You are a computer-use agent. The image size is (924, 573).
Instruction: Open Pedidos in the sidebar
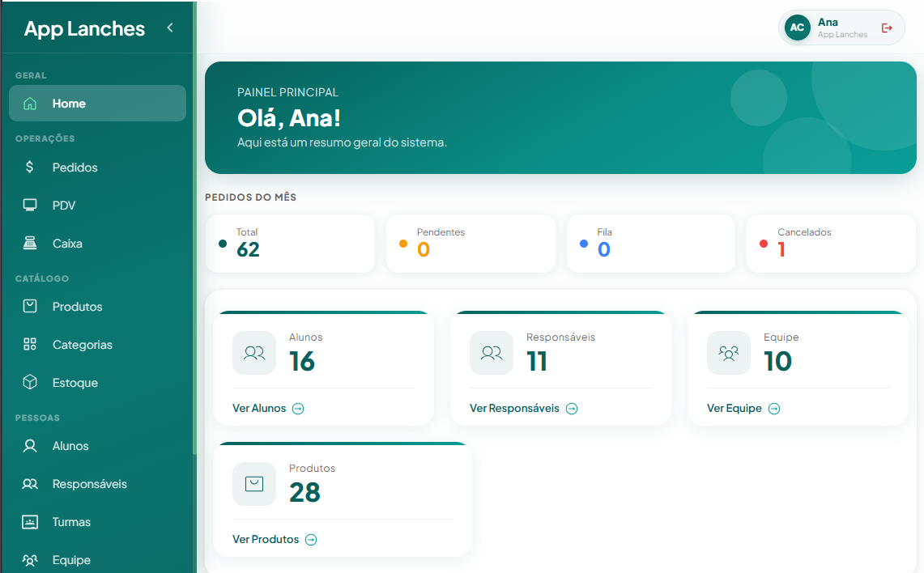[x=97, y=168]
